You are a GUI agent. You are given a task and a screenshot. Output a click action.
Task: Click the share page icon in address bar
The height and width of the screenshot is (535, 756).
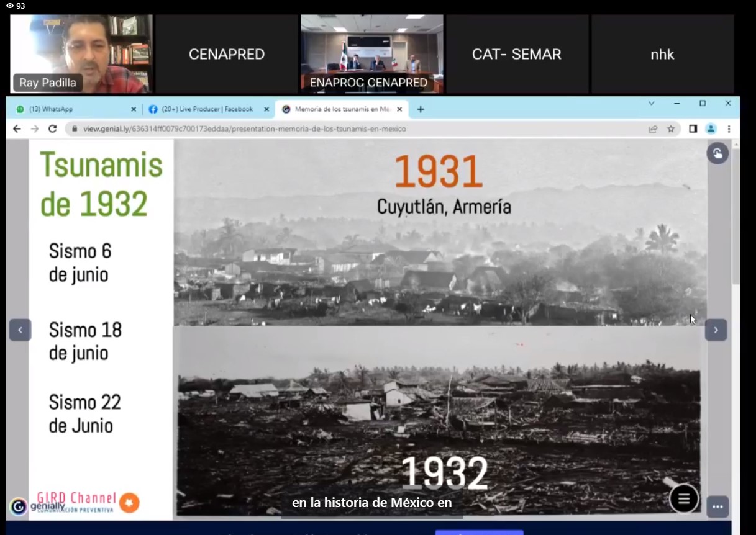pyautogui.click(x=653, y=129)
